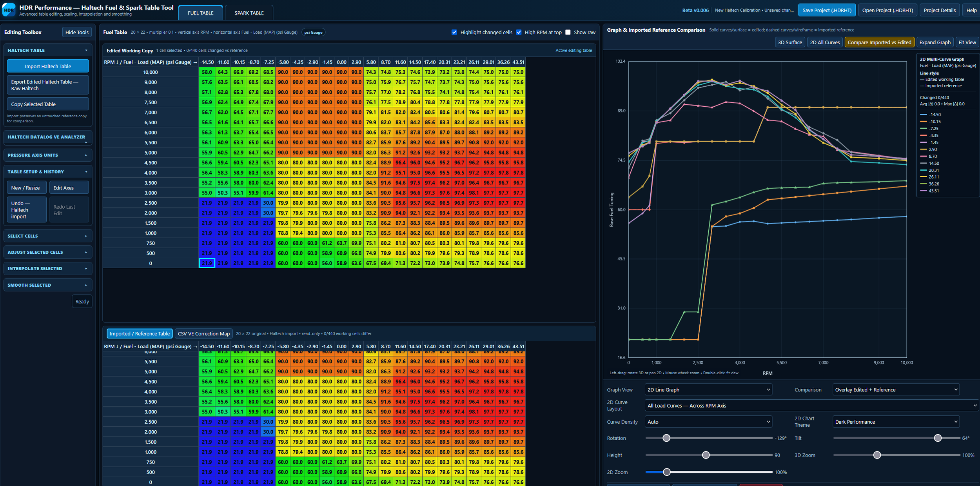Click the 2D Zoom slider handle
Viewport: 980px width, 486px height.
[667, 472]
